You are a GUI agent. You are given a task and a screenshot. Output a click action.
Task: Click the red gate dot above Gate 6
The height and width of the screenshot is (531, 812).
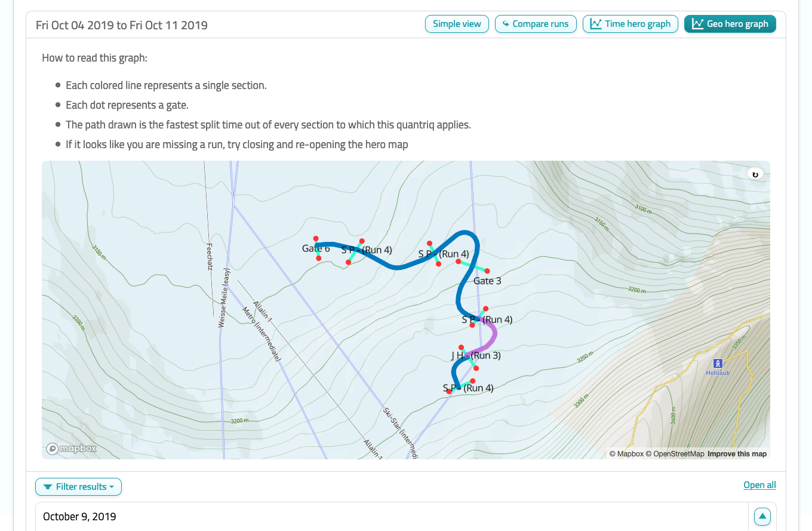[x=316, y=239]
